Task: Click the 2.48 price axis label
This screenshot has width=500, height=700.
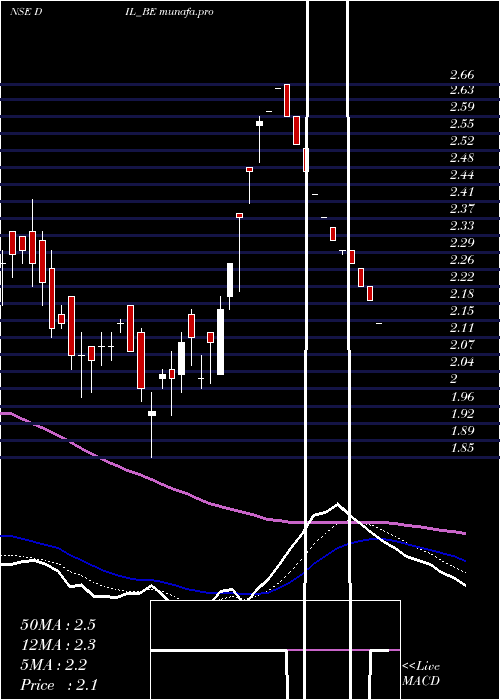Action: tap(462, 158)
